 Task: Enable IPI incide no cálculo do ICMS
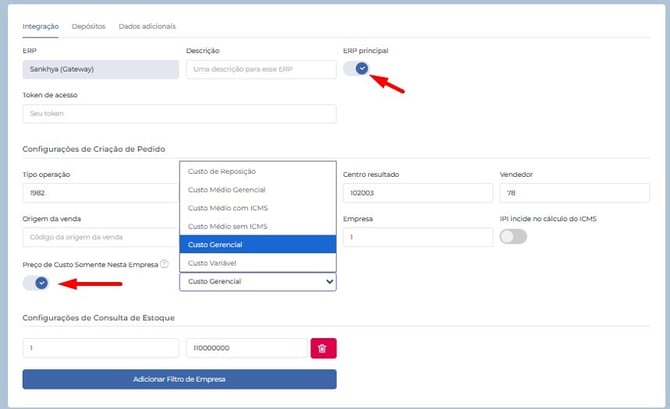(513, 236)
